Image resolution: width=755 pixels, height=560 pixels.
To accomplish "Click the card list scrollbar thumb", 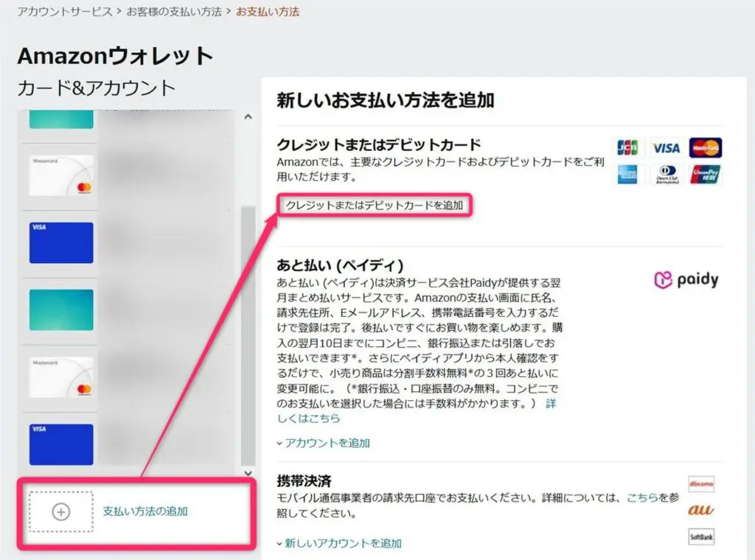I will click(x=248, y=335).
